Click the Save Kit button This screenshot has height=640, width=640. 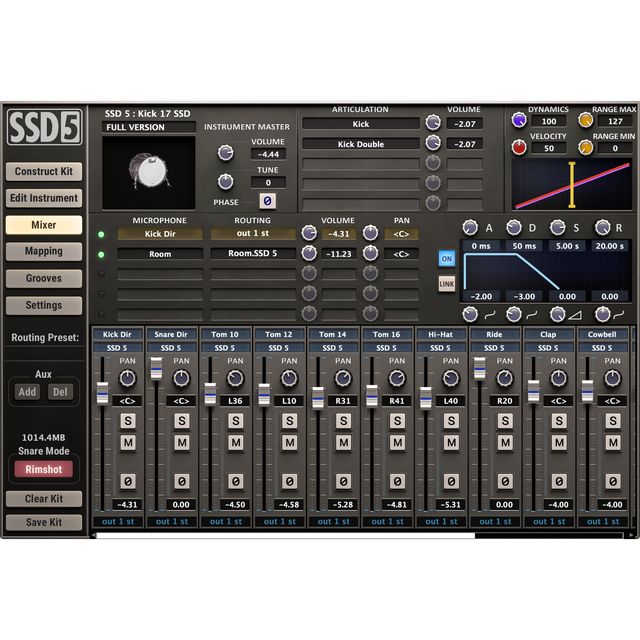44,522
